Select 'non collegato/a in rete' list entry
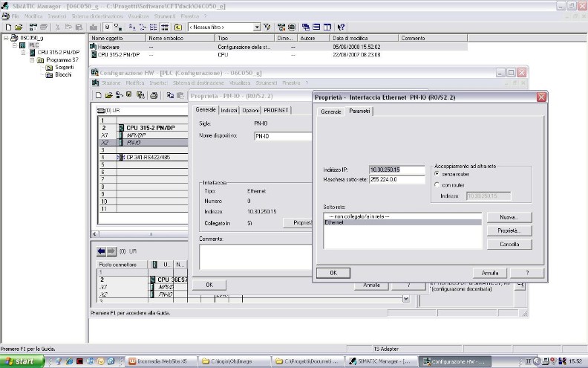The image size is (588, 368). click(402, 216)
